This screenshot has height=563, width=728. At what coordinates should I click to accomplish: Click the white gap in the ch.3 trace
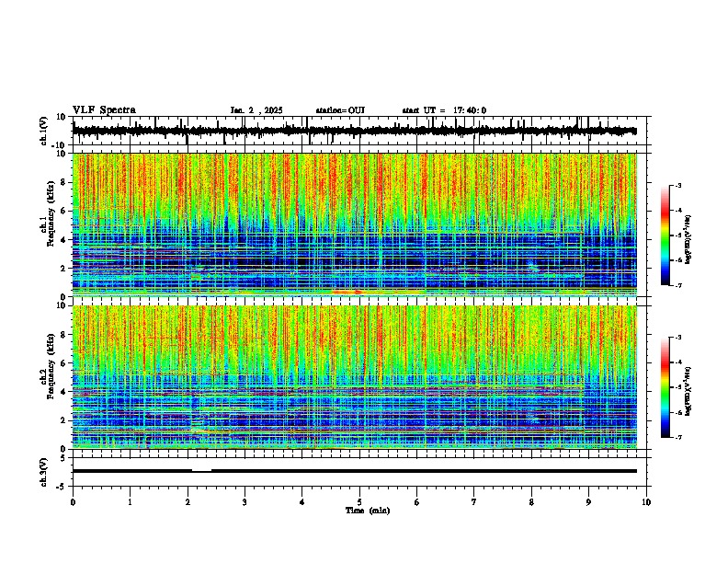[201, 471]
